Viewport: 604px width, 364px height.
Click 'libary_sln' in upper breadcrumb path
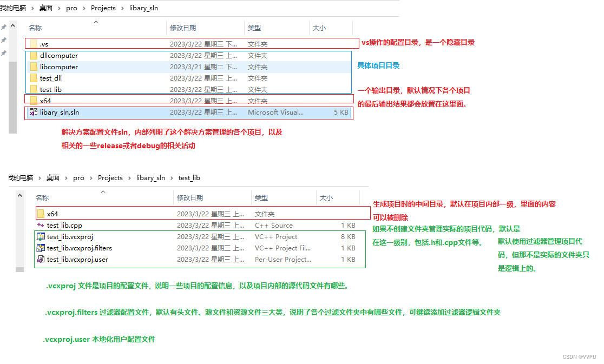click(143, 8)
